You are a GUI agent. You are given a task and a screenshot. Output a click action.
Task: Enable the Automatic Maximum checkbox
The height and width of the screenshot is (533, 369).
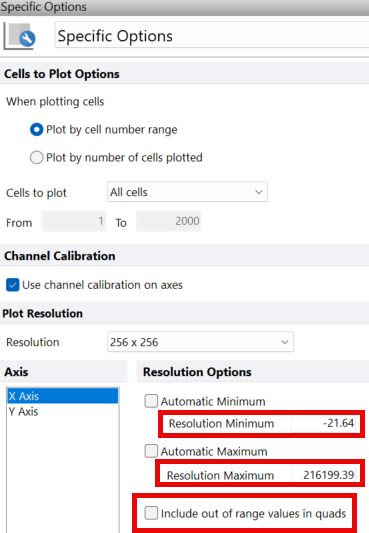(151, 451)
